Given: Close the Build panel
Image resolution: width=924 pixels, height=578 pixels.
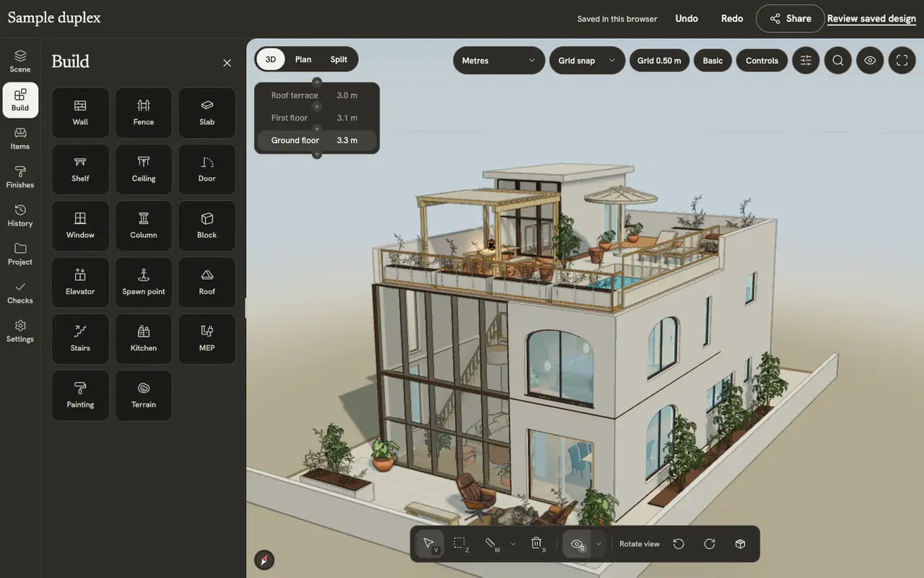Looking at the screenshot, I should click(x=227, y=63).
